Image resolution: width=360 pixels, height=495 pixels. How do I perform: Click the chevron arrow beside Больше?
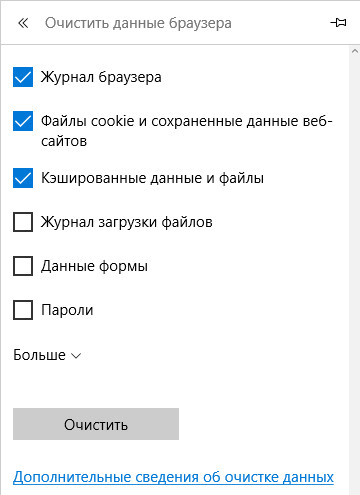pos(76,356)
